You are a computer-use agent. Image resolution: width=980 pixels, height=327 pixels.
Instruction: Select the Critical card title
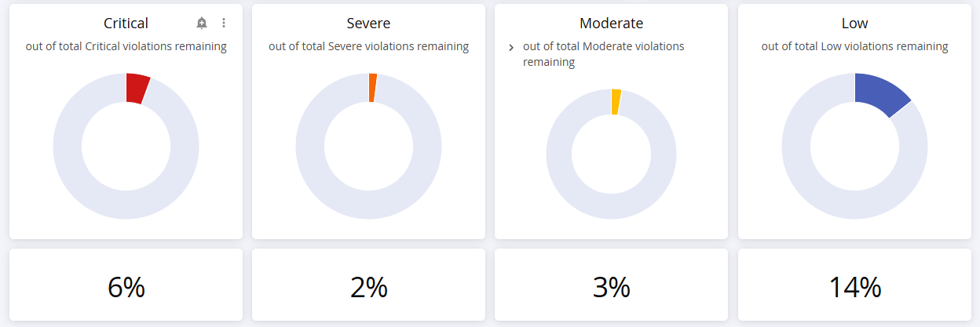[x=126, y=24]
